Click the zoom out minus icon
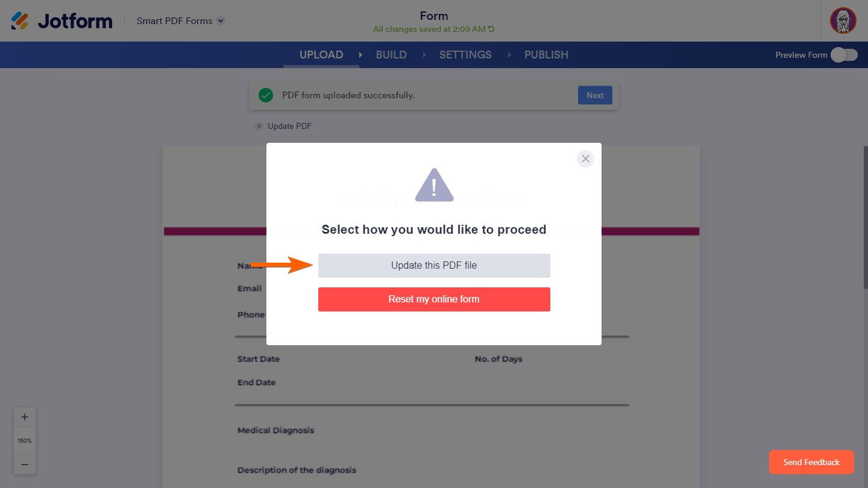868x488 pixels. tap(25, 465)
